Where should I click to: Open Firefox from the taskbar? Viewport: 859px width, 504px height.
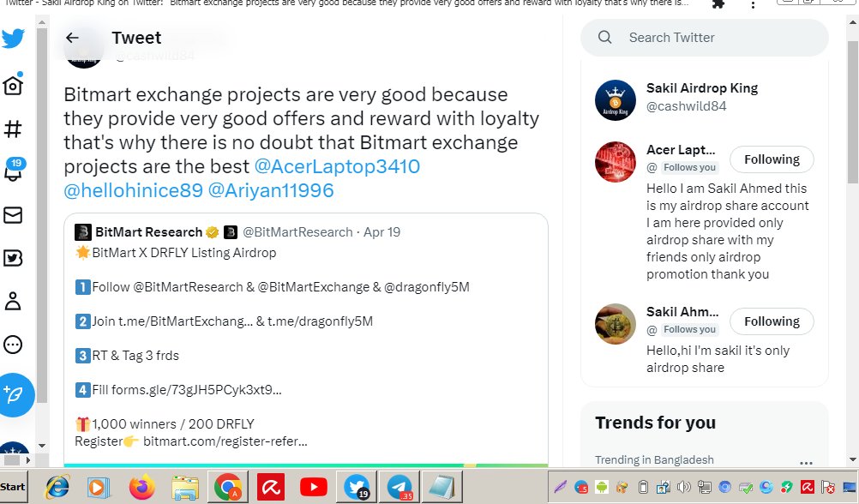click(142, 487)
